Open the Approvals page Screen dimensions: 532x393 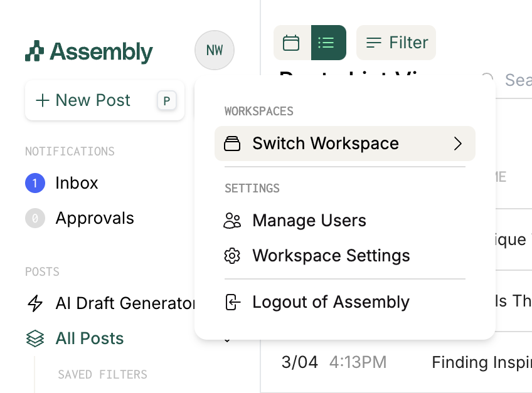94,218
